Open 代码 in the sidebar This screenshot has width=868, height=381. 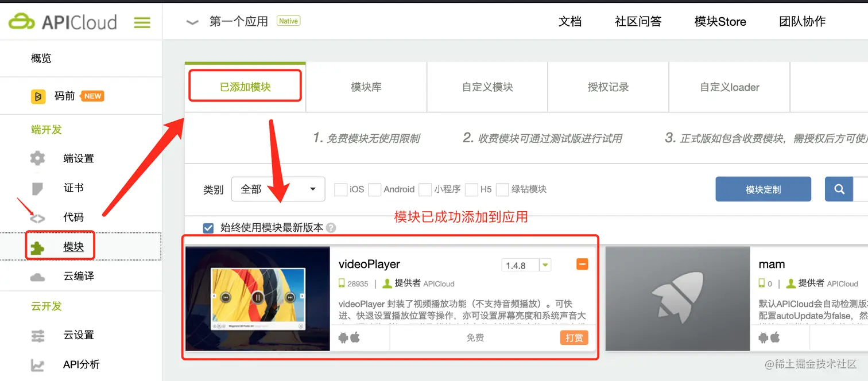click(73, 217)
